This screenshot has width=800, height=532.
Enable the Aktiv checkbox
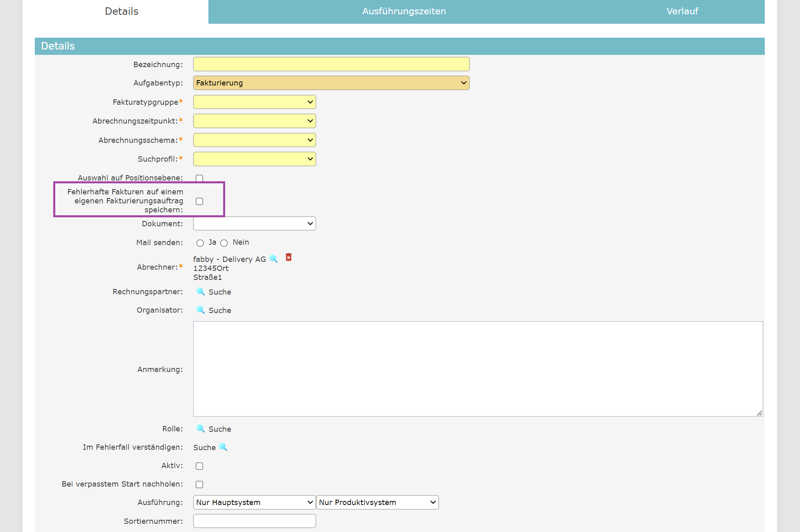tap(199, 466)
